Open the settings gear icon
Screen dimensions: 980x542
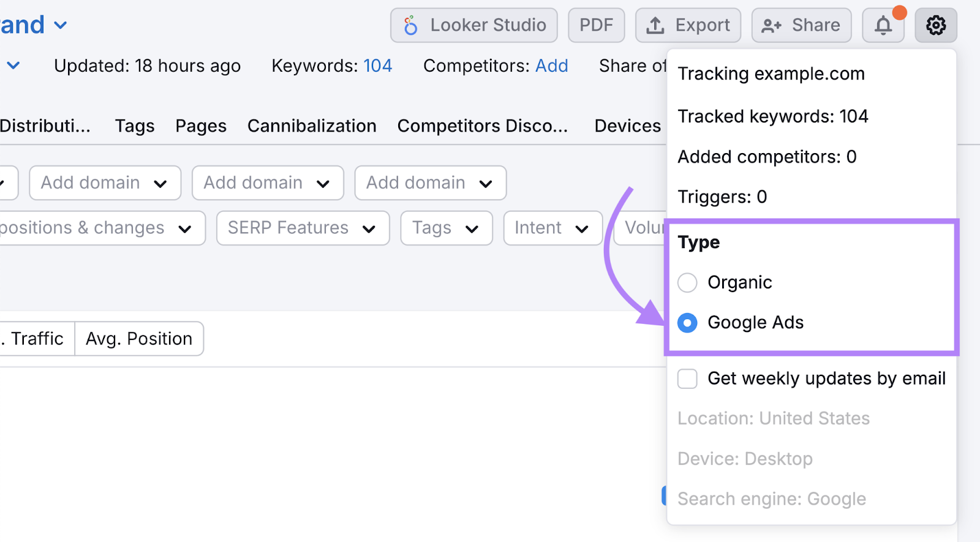(x=935, y=26)
